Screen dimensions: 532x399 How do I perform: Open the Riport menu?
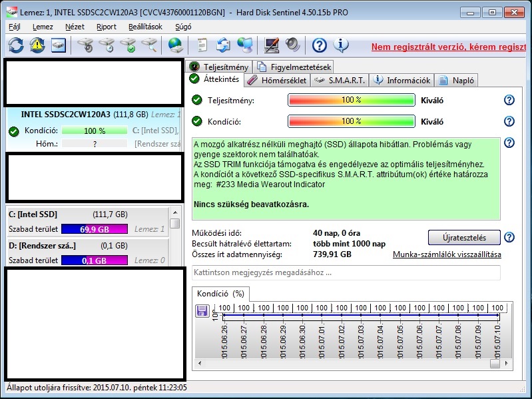(106, 27)
